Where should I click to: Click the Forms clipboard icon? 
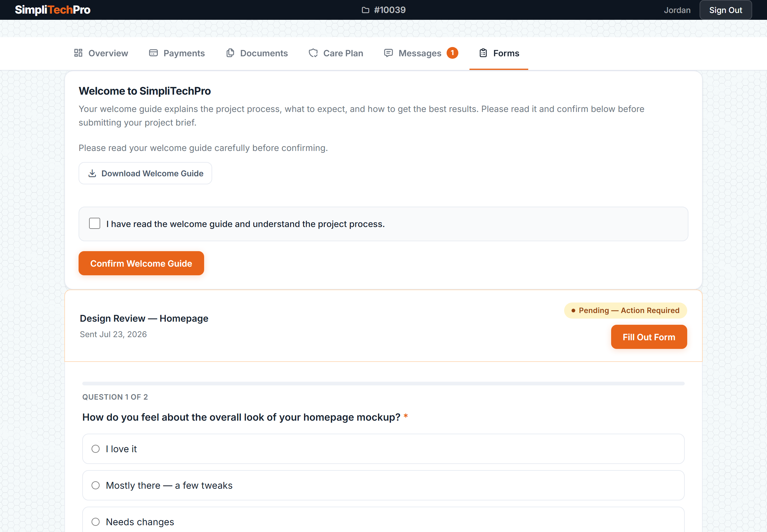pos(483,53)
